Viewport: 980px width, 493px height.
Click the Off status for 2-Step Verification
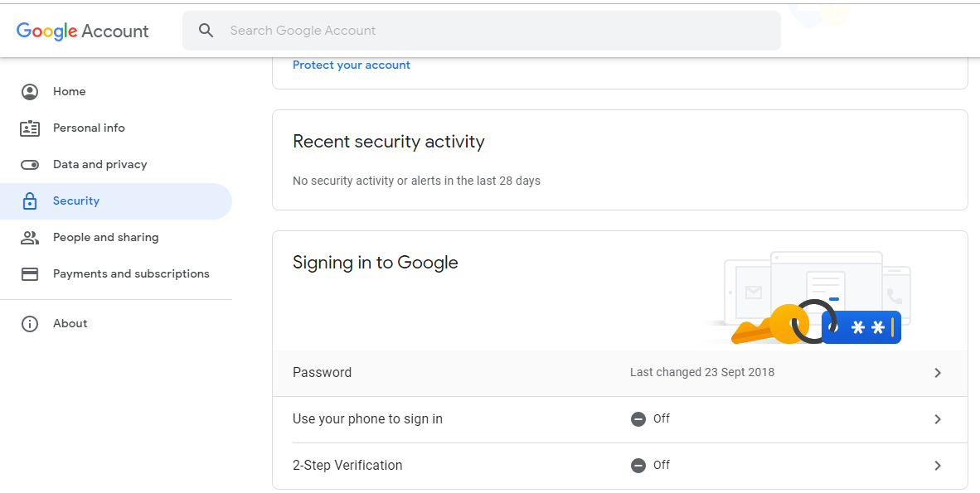click(x=651, y=466)
